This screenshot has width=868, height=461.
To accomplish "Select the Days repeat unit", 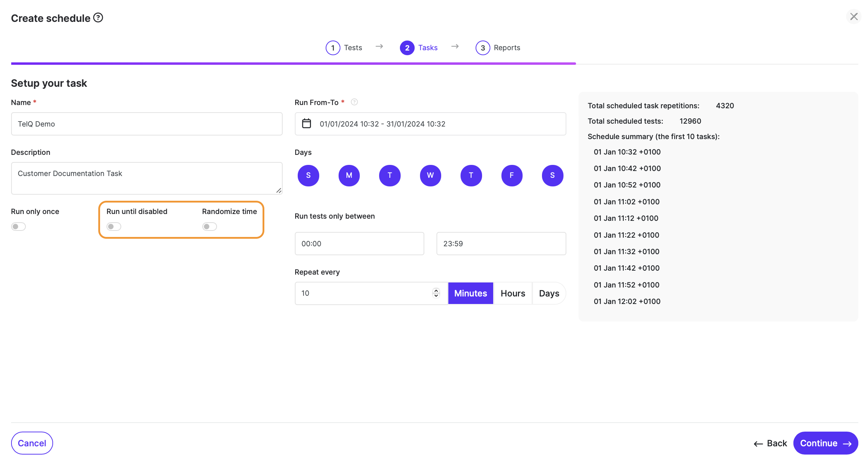I will tap(549, 293).
